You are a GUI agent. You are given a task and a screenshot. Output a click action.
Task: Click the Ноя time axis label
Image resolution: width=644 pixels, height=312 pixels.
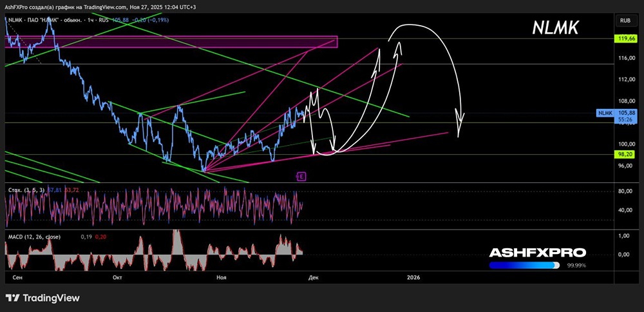222,278
